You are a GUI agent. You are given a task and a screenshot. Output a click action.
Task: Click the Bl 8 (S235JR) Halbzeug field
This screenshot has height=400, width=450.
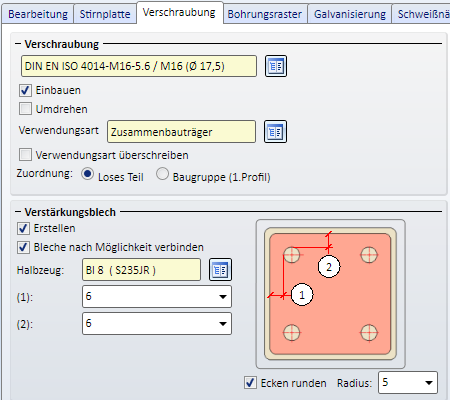141,270
